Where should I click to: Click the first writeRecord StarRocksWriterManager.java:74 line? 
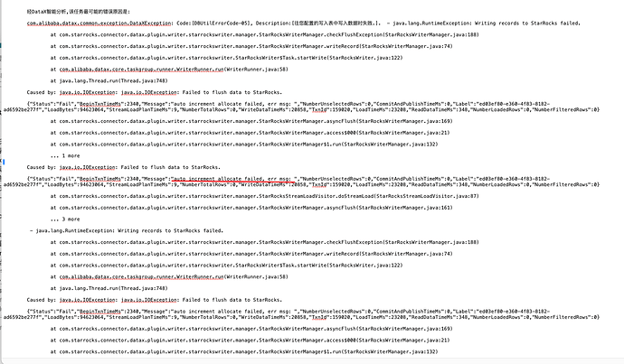click(251, 46)
